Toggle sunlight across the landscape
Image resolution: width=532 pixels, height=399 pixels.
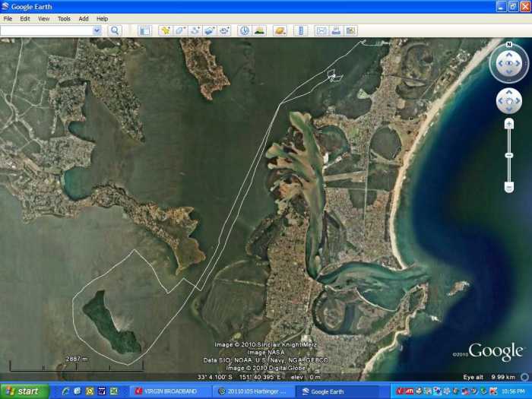tap(259, 30)
